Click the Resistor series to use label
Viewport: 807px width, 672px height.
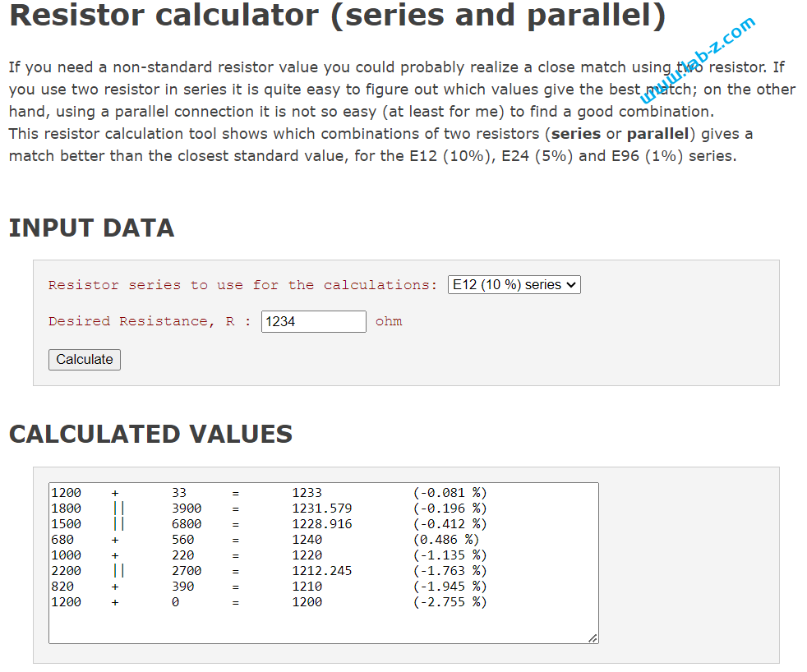(x=242, y=285)
